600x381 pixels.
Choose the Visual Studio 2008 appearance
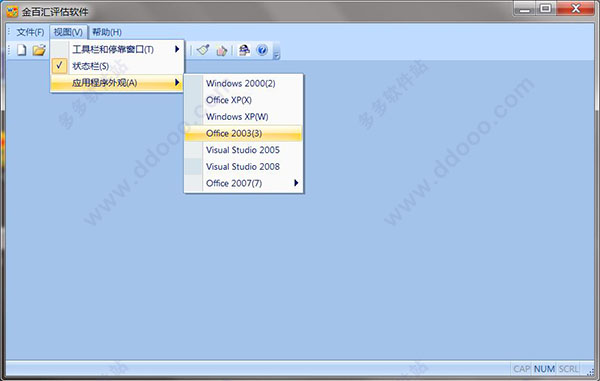click(244, 166)
